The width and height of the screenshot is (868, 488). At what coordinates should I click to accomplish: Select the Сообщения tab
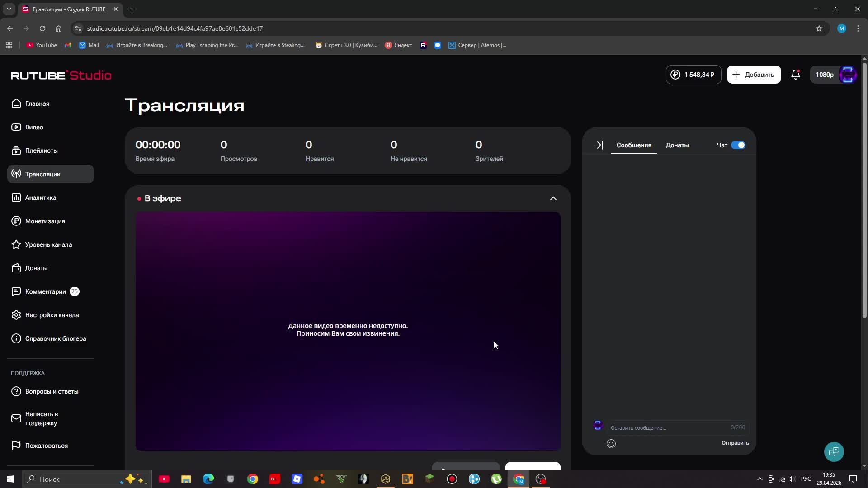point(633,145)
